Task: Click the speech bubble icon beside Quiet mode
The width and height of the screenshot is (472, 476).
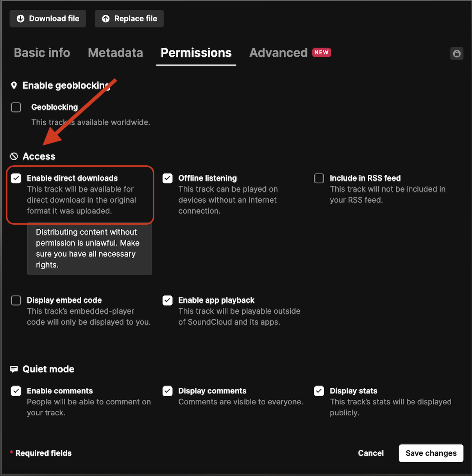Action: (x=14, y=369)
